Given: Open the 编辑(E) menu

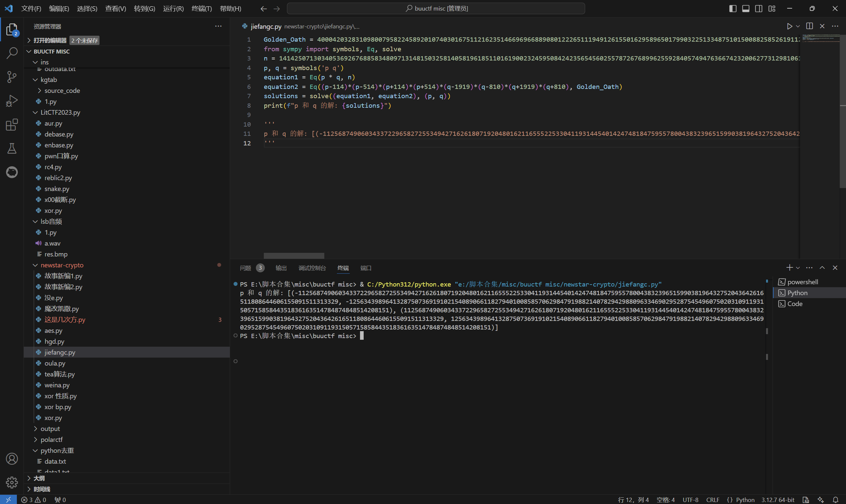Looking at the screenshot, I should click(x=59, y=9).
